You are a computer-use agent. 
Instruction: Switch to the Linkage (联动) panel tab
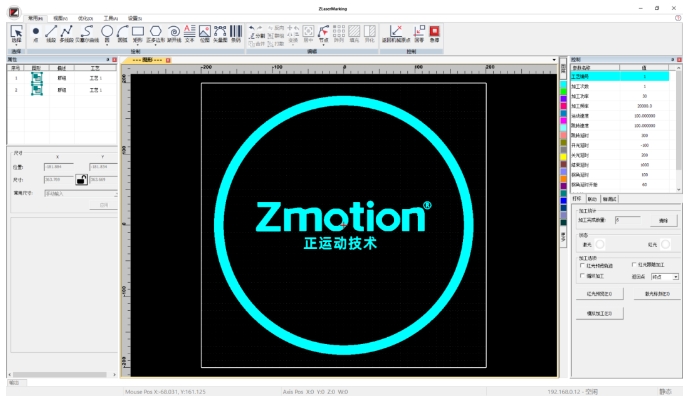592,199
